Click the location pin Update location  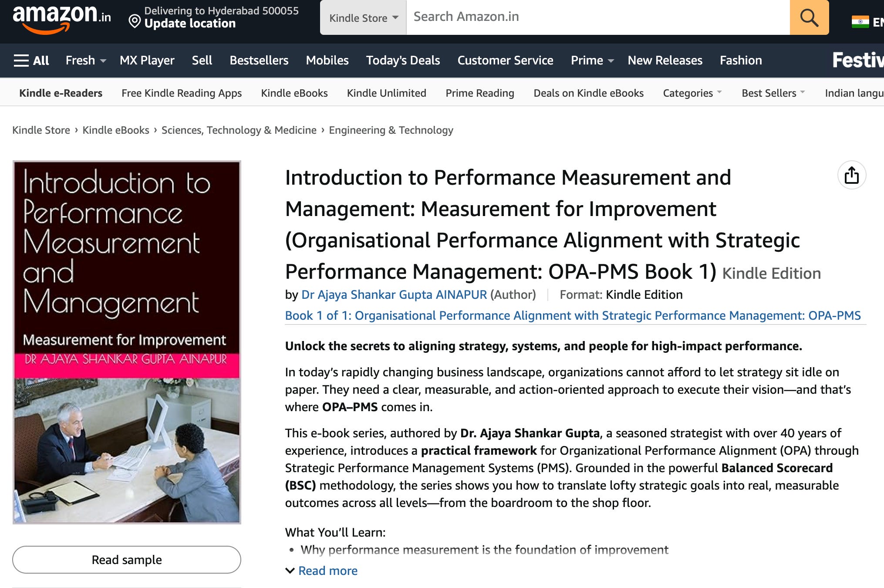pyautogui.click(x=189, y=23)
